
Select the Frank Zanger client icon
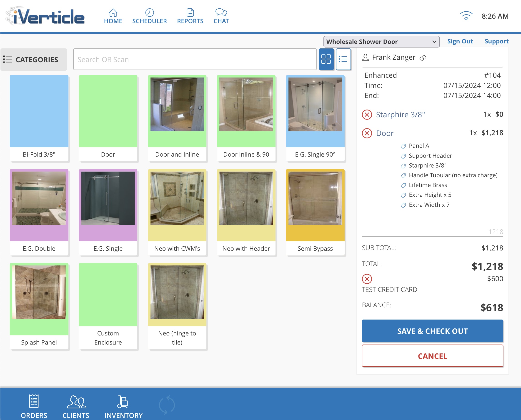(365, 57)
